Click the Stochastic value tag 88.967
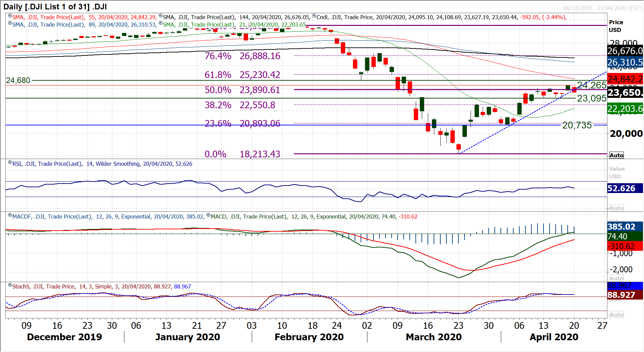Screen dimensions: 644x352 click(x=625, y=286)
